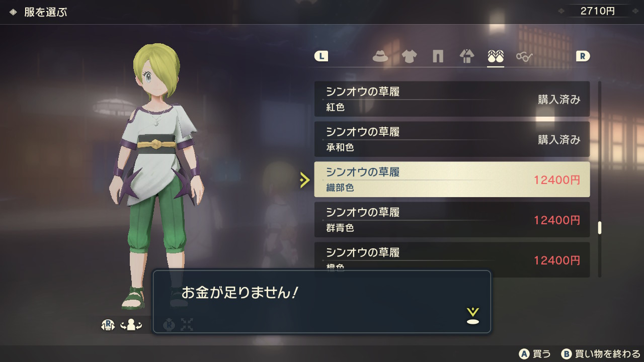Select 群青色 sandals priced 12400円

click(x=452, y=220)
